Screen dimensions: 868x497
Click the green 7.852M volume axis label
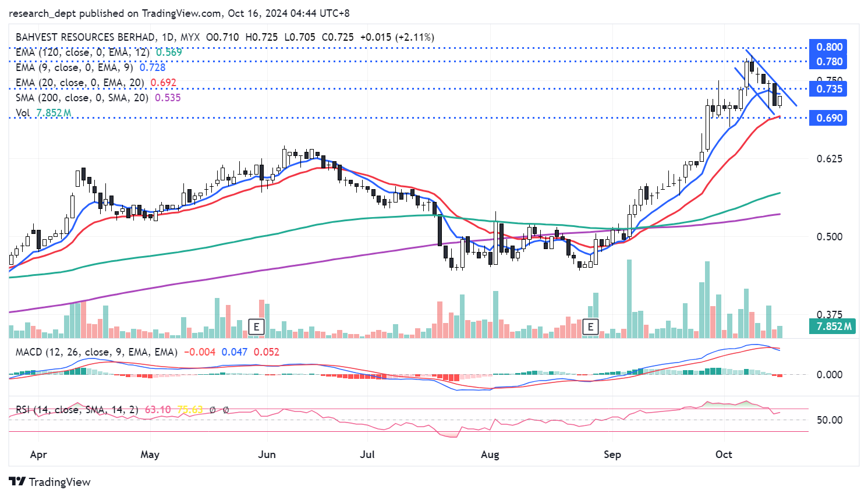click(x=833, y=326)
